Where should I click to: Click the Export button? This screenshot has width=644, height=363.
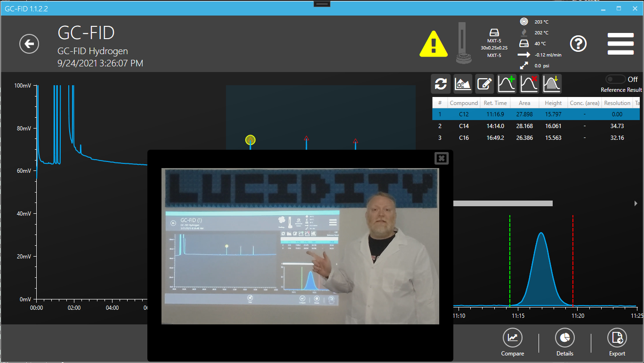click(x=617, y=342)
